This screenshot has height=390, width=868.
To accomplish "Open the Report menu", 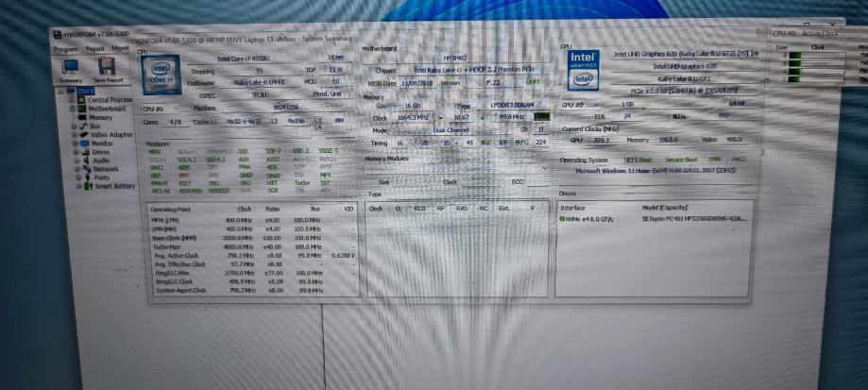I will click(x=94, y=49).
